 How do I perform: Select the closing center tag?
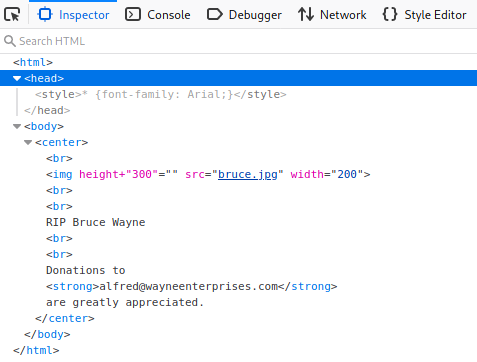[65, 318]
